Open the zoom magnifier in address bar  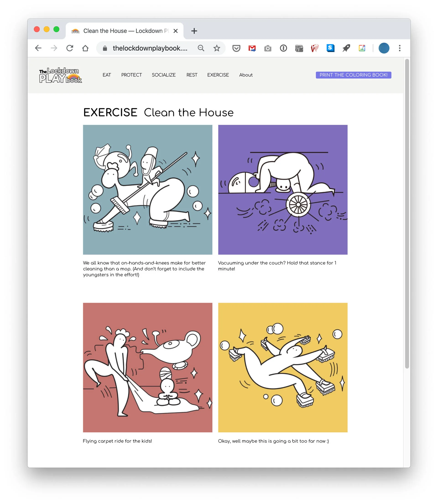pyautogui.click(x=201, y=48)
